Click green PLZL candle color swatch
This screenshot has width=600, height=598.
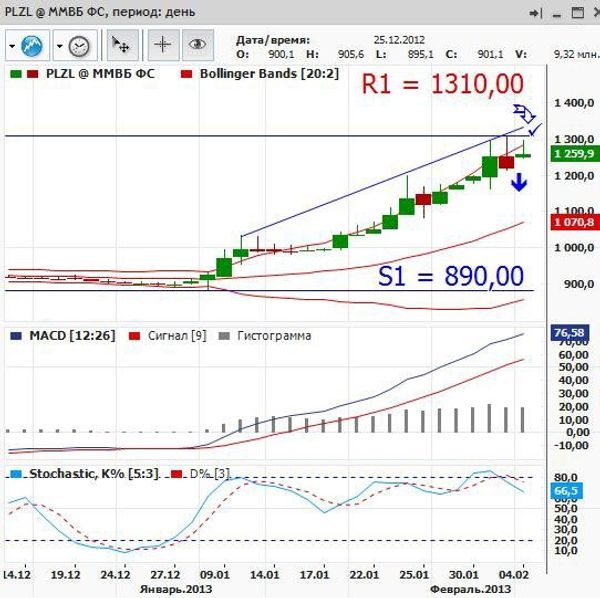16,74
